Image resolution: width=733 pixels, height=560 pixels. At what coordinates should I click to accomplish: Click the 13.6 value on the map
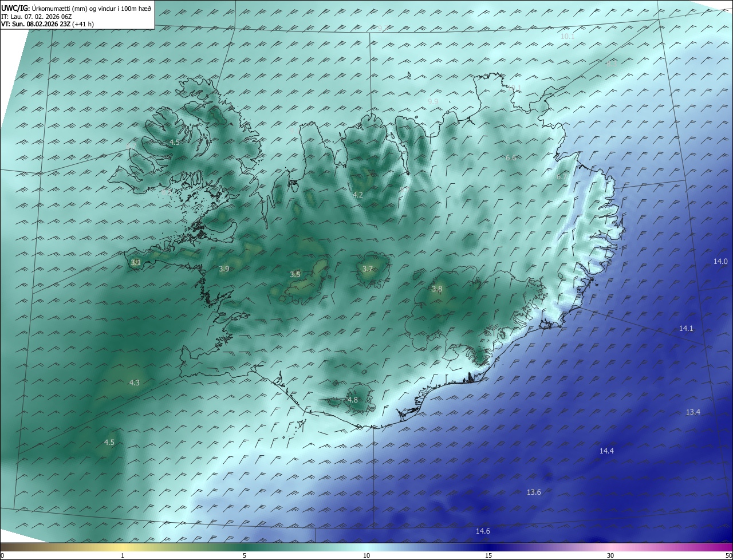(534, 492)
